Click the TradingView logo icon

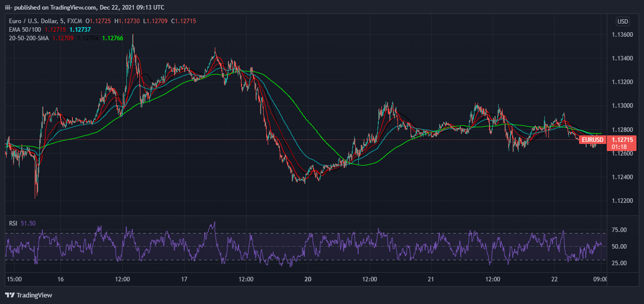[x=10, y=295]
